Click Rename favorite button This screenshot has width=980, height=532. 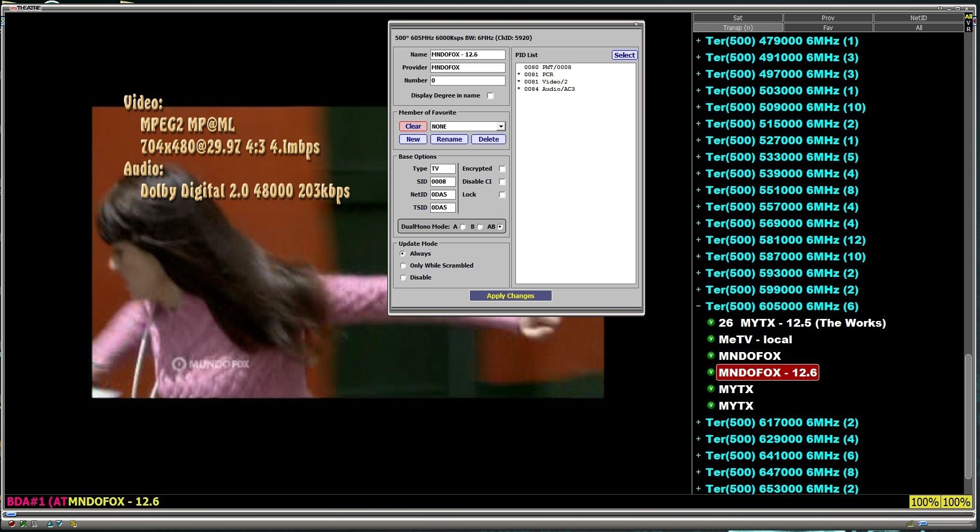tap(449, 139)
